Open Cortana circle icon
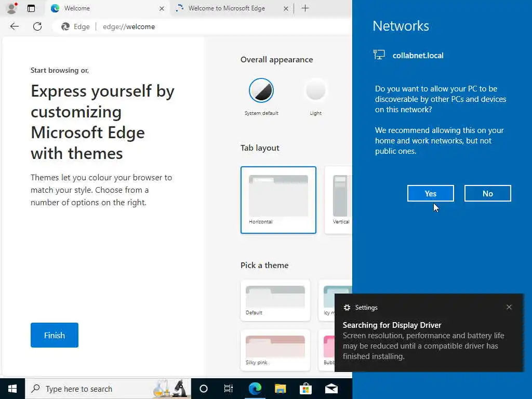The width and height of the screenshot is (532, 399). [x=204, y=389]
